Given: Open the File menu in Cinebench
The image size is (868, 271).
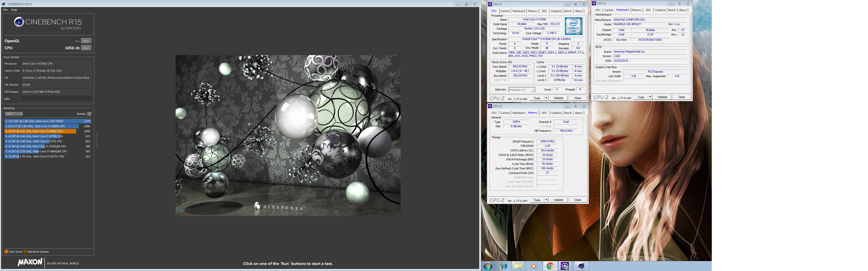Looking at the screenshot, I should tap(5, 10).
